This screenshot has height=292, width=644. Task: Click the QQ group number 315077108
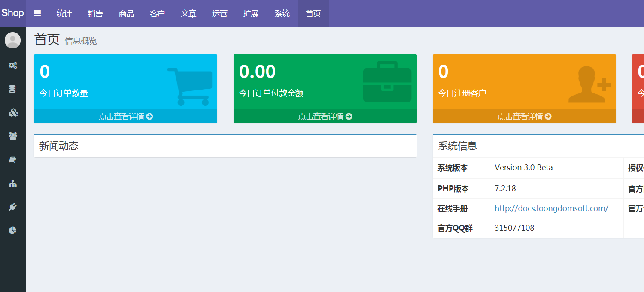coord(514,228)
